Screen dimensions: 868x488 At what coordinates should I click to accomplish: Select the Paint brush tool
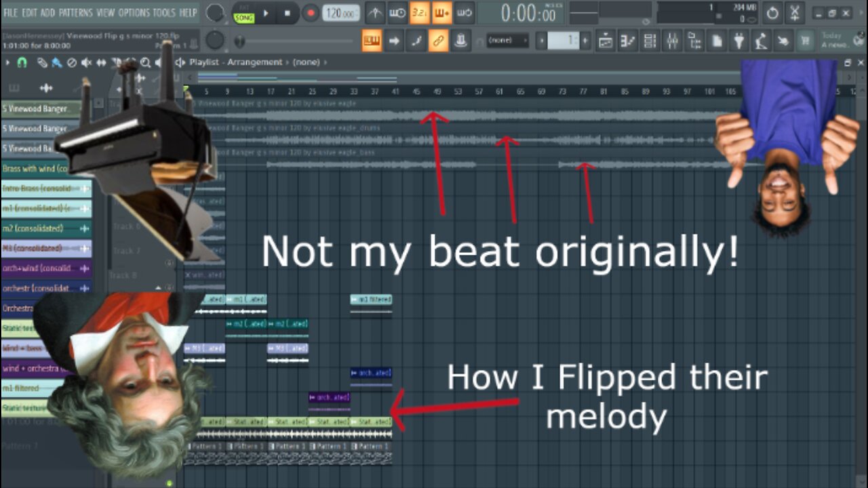pyautogui.click(x=57, y=62)
